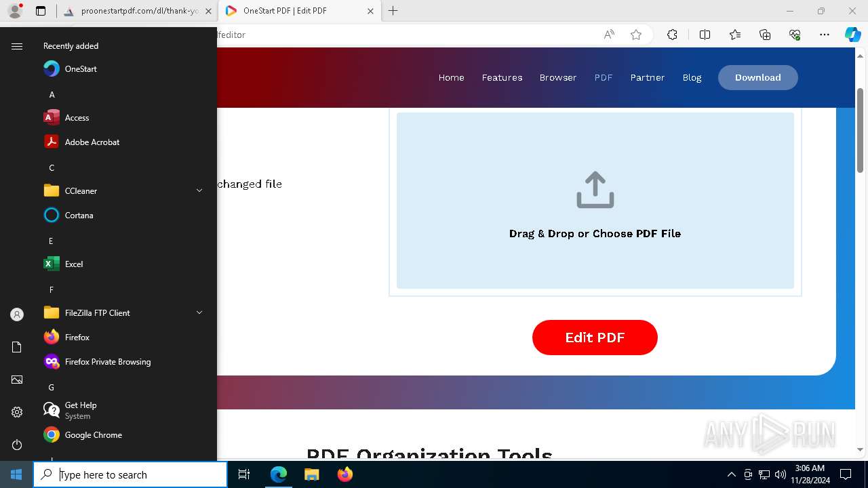The image size is (868, 488).
Task: Open Edge Settings and more menu
Action: point(825,35)
